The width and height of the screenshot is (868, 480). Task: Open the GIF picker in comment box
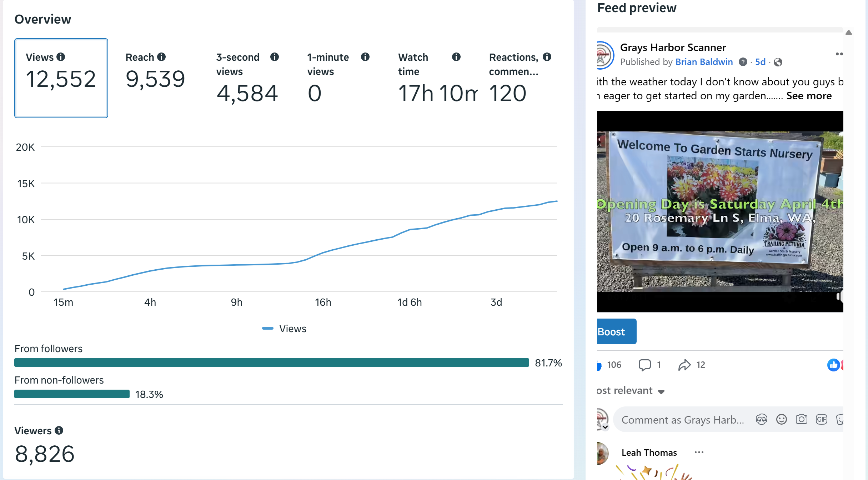(821, 419)
